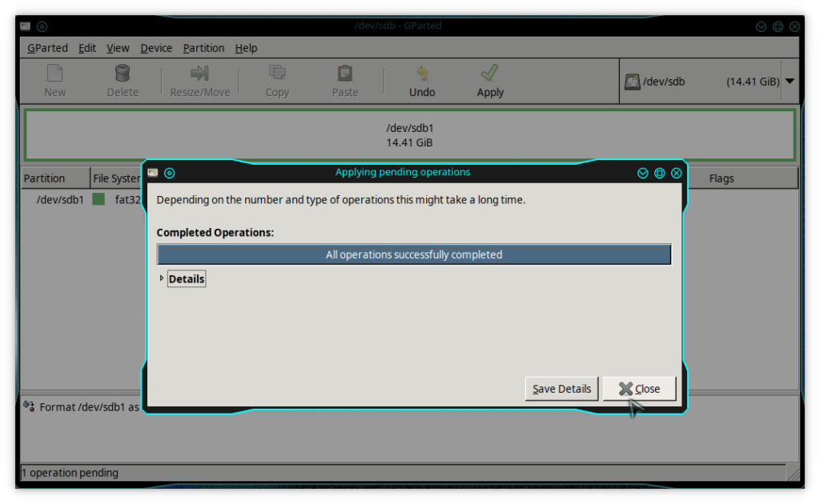
Task: Open the Partition menu
Action: 203,48
